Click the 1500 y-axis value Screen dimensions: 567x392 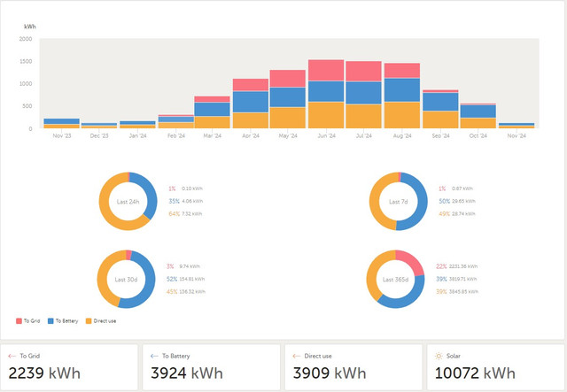[x=26, y=61]
